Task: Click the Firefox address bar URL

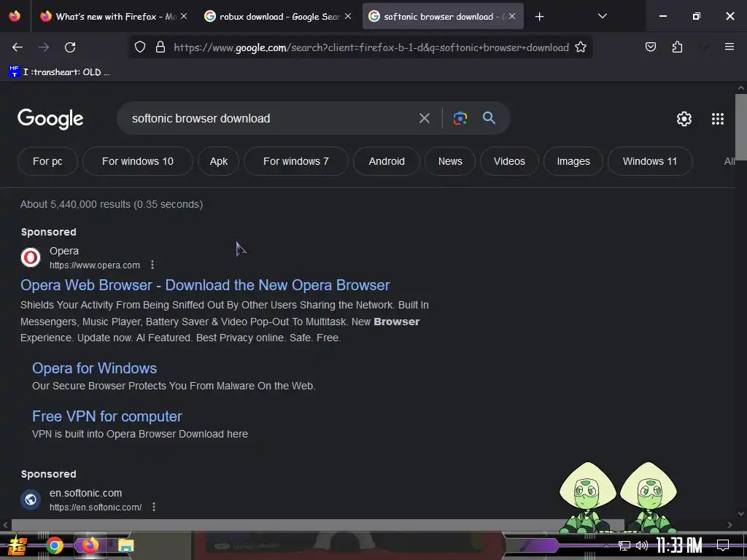Action: coord(371,47)
